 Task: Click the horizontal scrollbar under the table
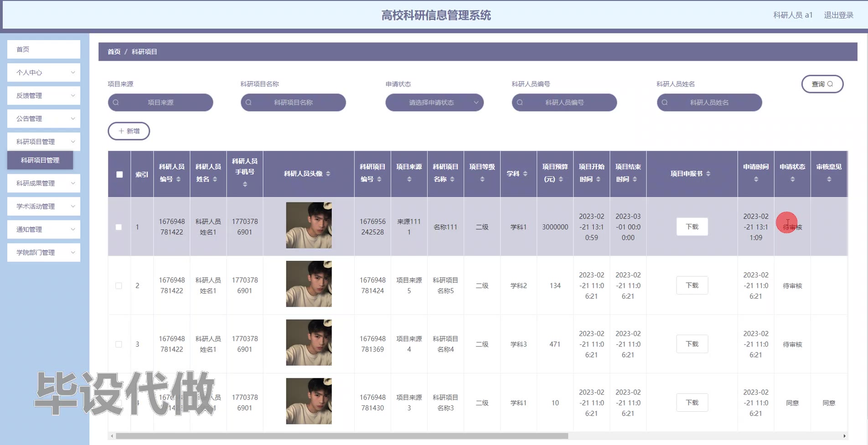[x=342, y=436]
